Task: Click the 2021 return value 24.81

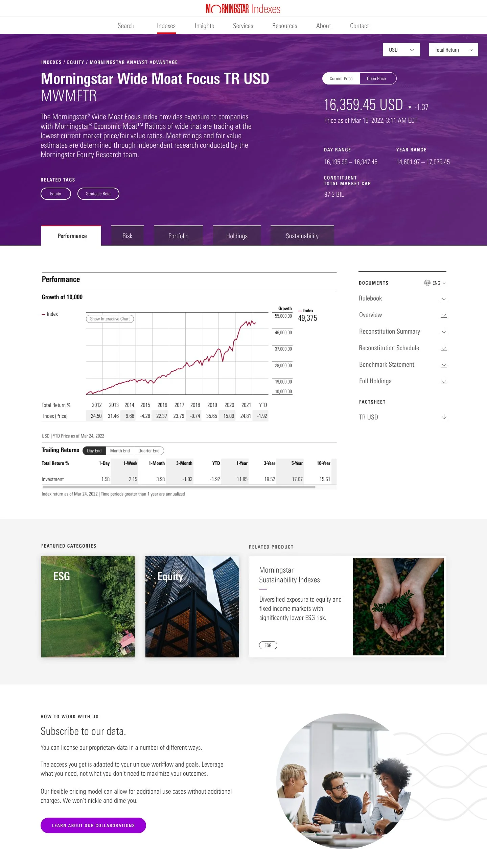Action: coord(246,416)
